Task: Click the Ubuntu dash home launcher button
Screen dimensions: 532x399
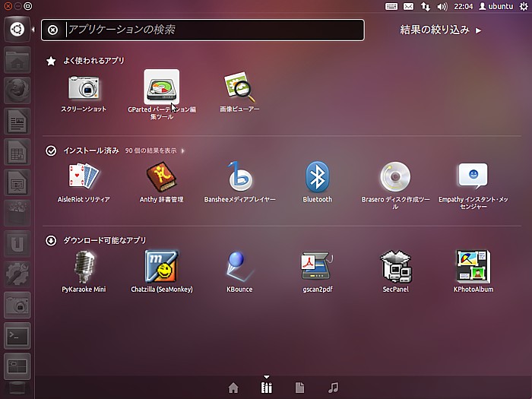Action: [17, 30]
